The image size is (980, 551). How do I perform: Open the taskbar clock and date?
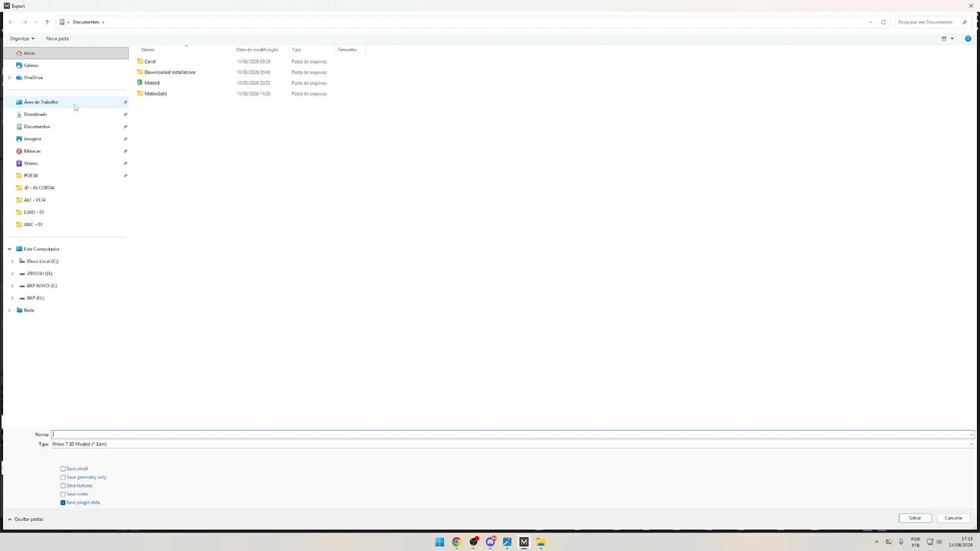962,542
